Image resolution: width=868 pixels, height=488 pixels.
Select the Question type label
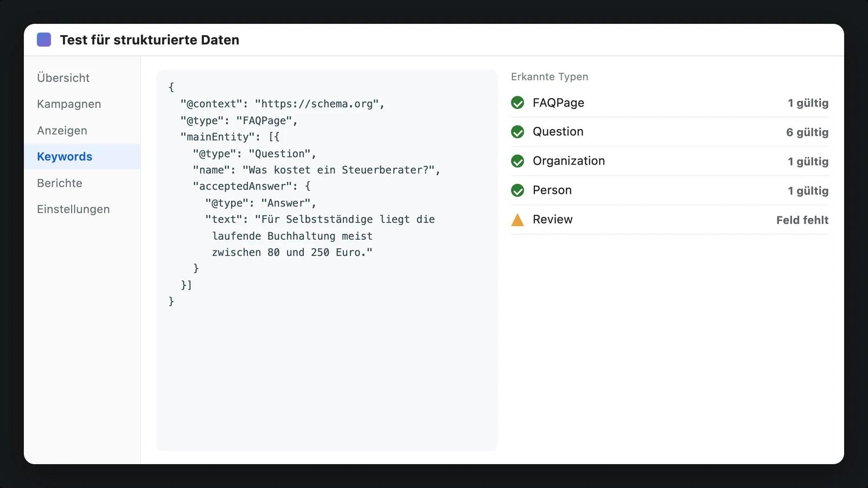[558, 132]
